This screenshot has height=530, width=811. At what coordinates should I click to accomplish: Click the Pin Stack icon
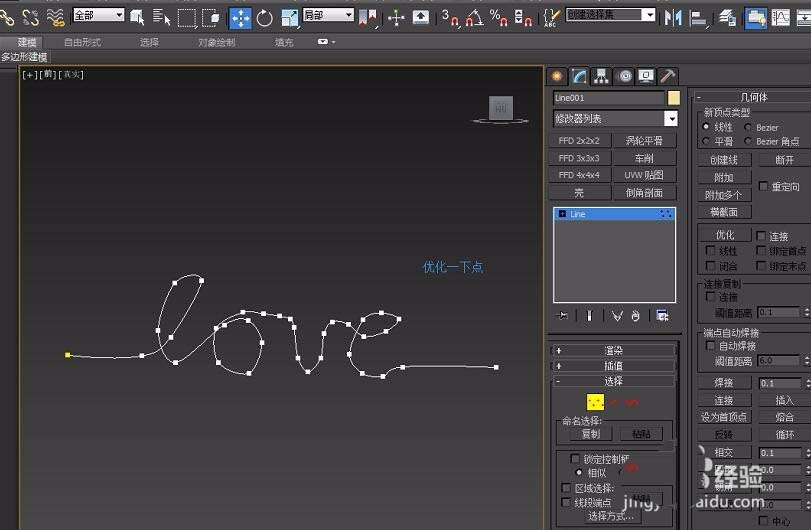(563, 315)
